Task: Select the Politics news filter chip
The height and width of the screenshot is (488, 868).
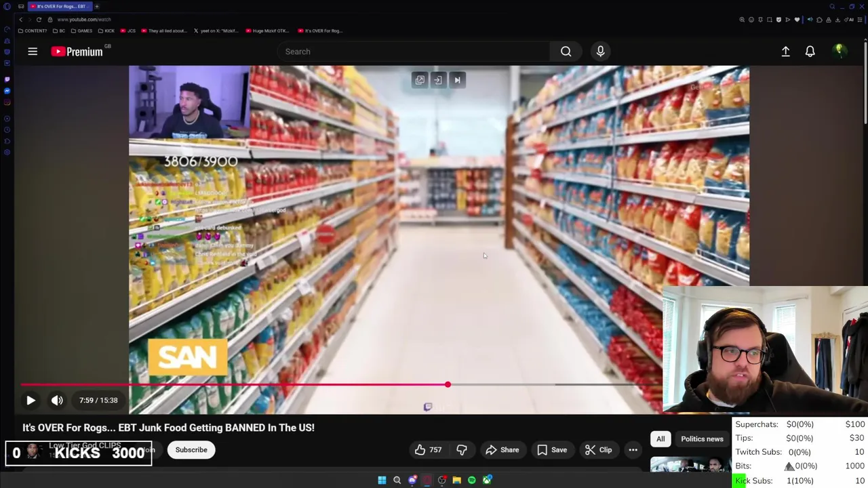Action: tap(702, 439)
